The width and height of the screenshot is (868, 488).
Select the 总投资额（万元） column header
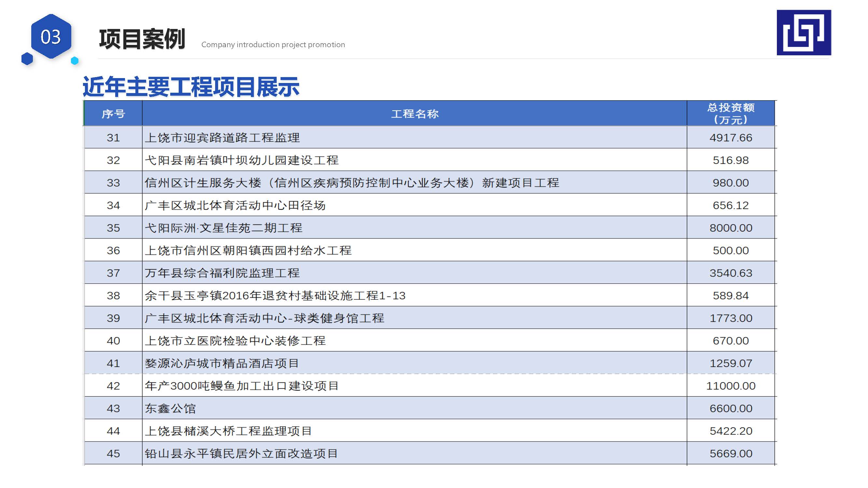pyautogui.click(x=731, y=114)
